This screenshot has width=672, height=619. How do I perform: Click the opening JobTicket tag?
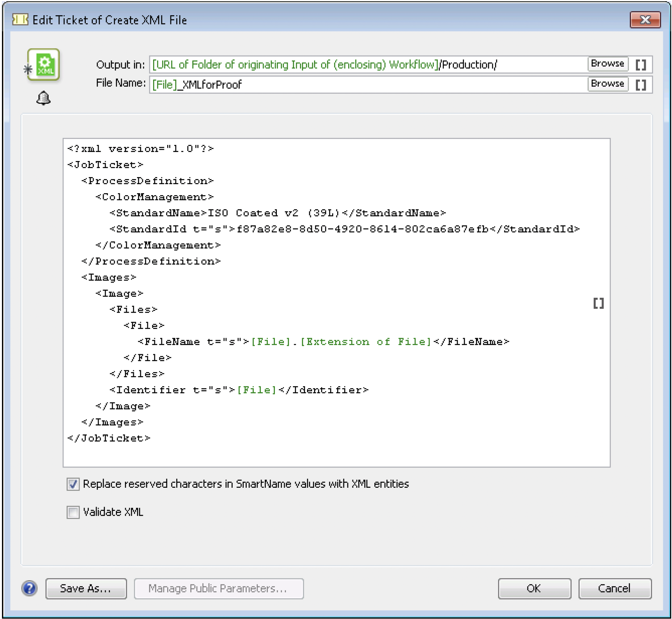point(105,165)
